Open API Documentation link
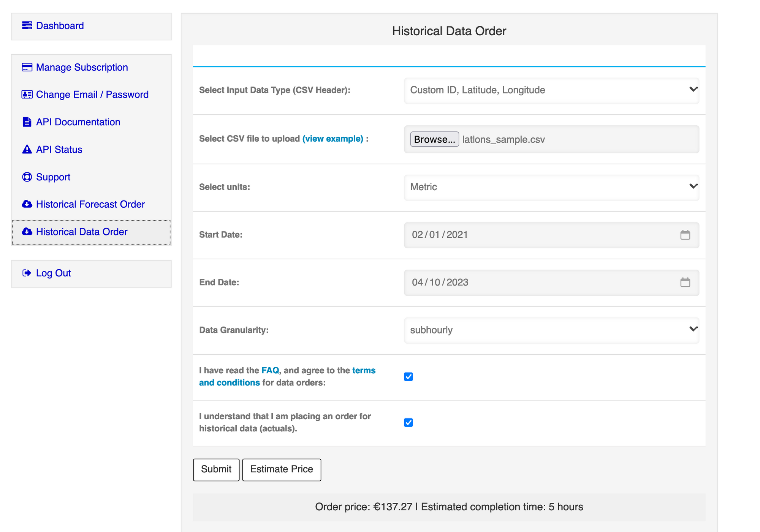 78,122
